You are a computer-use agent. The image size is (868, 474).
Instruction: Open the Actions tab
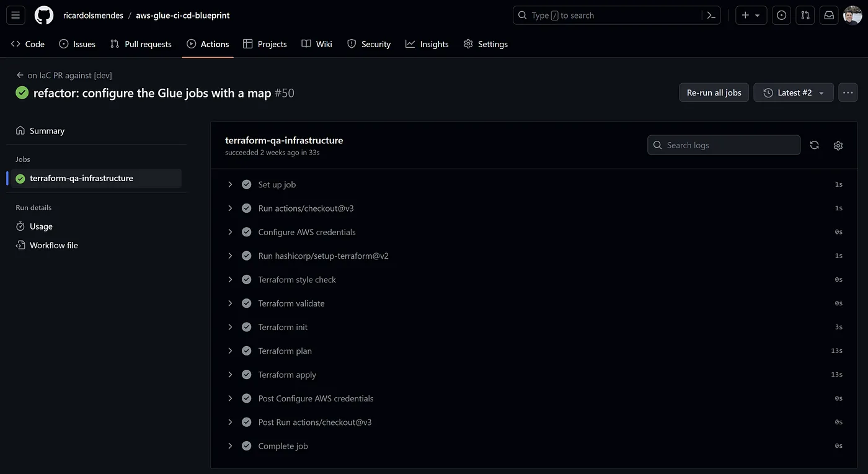click(208, 44)
